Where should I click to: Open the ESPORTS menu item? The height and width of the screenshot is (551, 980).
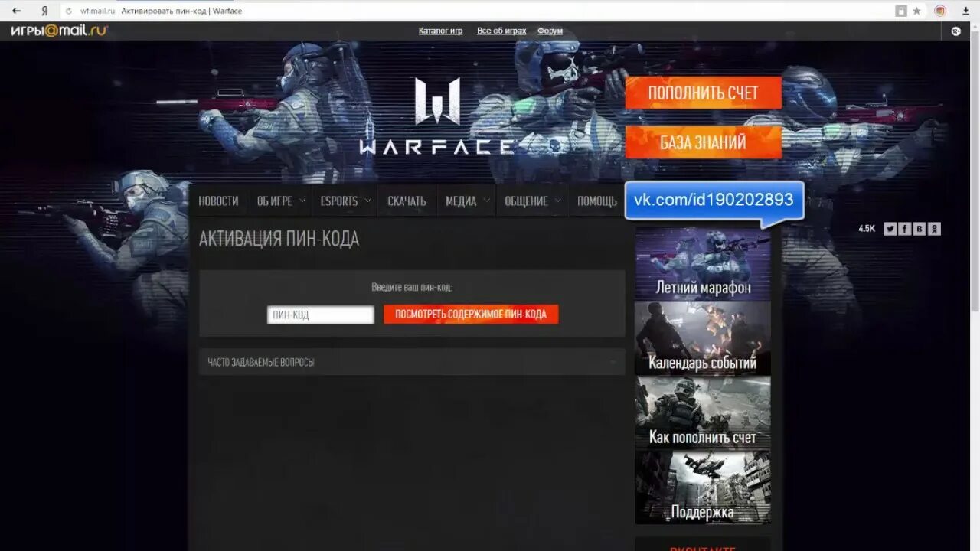point(339,201)
